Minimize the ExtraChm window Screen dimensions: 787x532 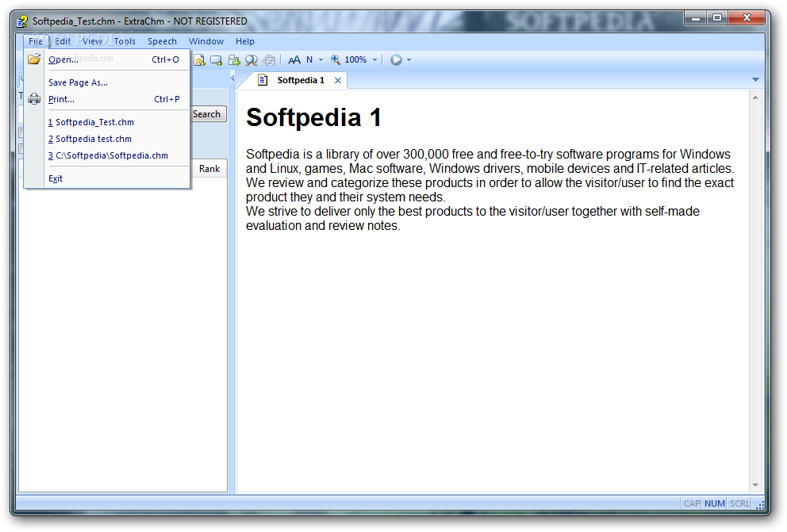coord(695,18)
